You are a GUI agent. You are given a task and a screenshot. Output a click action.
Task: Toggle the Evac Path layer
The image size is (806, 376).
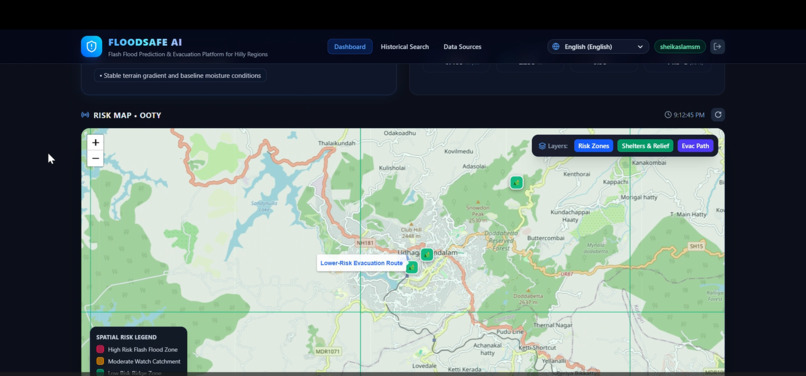[695, 146]
